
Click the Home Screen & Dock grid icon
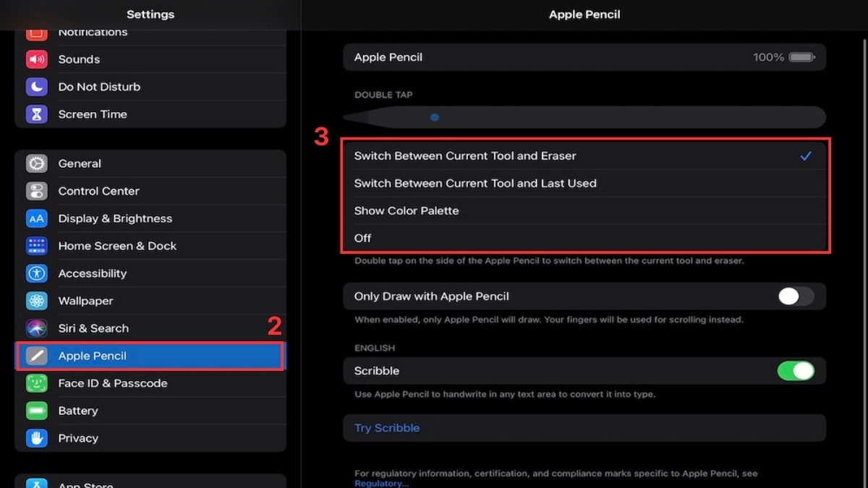(x=37, y=246)
